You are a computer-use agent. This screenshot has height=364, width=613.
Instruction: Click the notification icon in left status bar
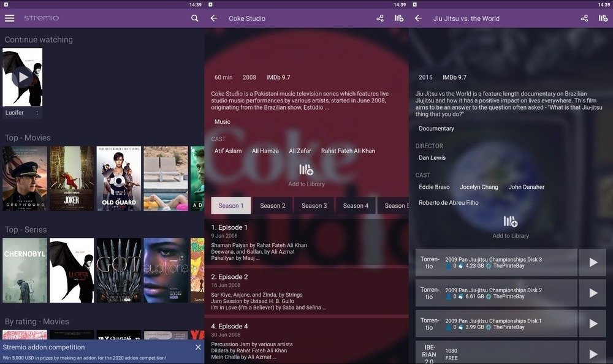coord(6,5)
